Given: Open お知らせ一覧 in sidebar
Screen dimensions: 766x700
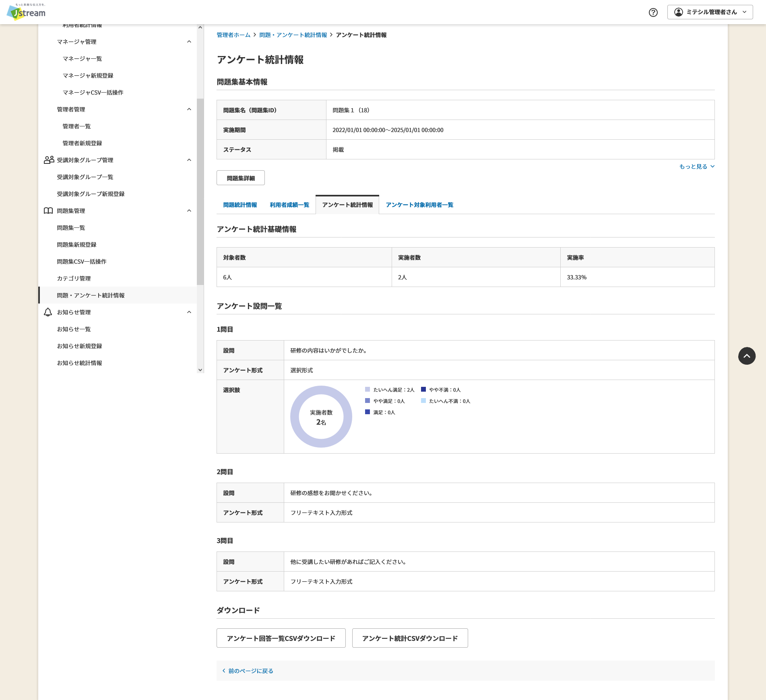Looking at the screenshot, I should [74, 329].
